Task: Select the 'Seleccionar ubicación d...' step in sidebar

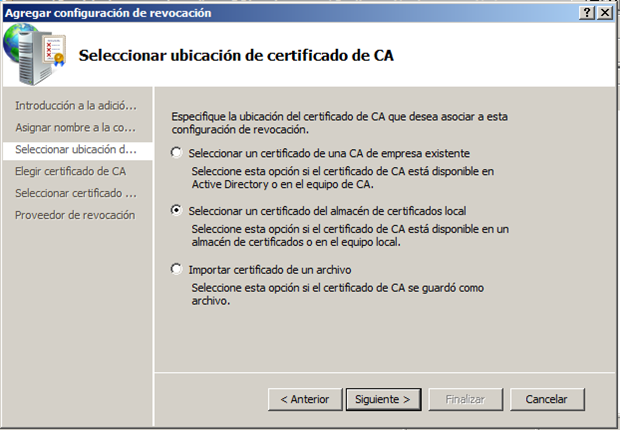Action: pos(75,149)
